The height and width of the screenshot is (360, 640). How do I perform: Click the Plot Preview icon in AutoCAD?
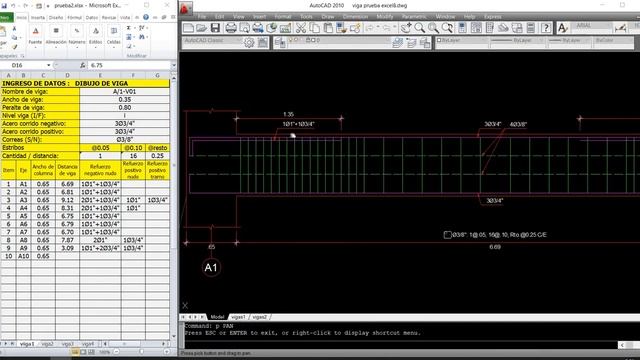pyautogui.click(x=244, y=28)
